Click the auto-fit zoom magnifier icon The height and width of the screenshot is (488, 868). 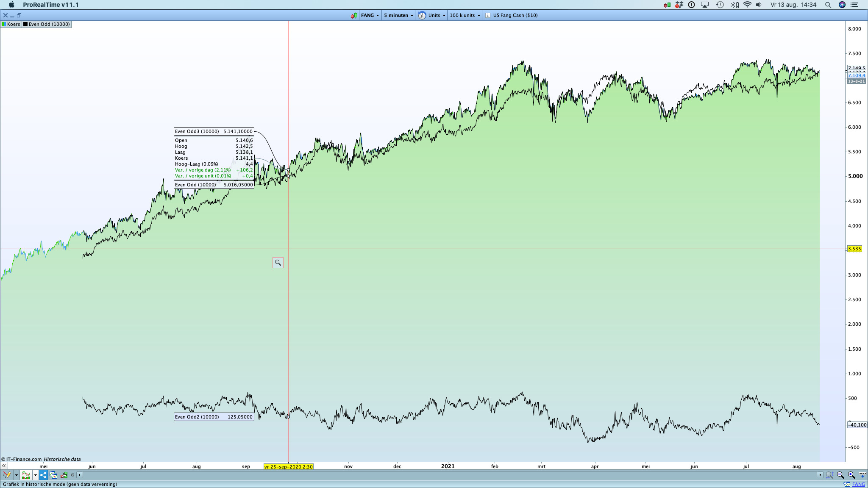tap(829, 475)
